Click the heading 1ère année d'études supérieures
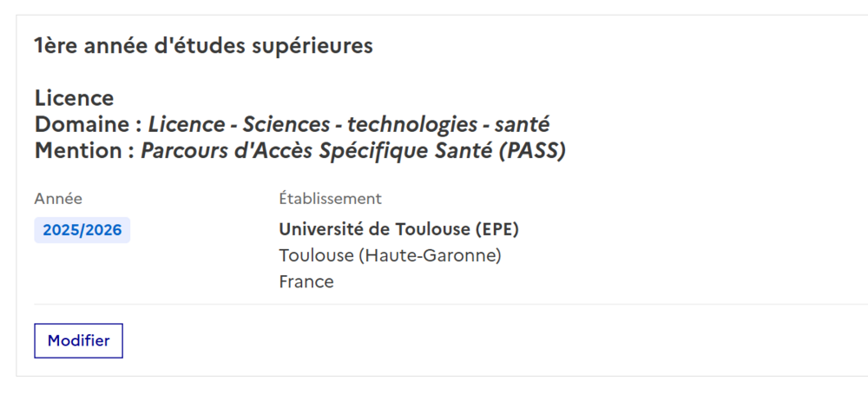 pos(203,46)
